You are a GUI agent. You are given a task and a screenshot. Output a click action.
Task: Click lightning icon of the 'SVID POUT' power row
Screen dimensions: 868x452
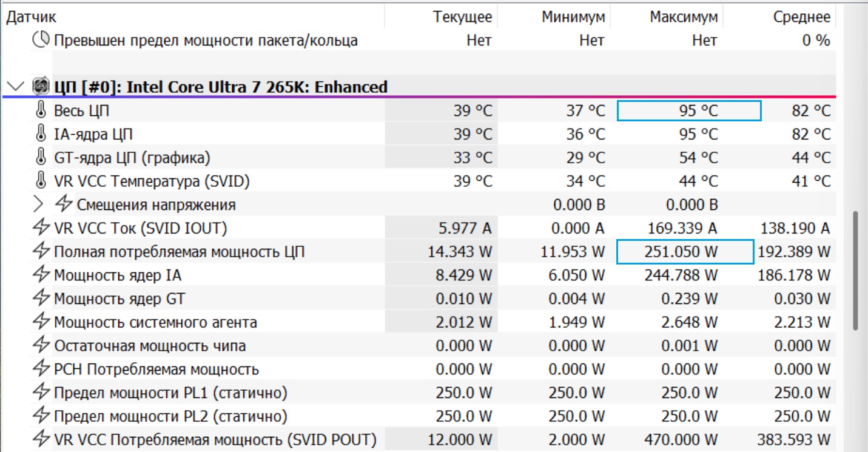pyautogui.click(x=41, y=439)
